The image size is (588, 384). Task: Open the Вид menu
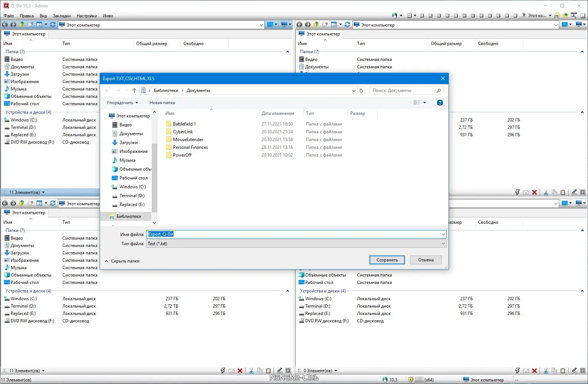(43, 16)
